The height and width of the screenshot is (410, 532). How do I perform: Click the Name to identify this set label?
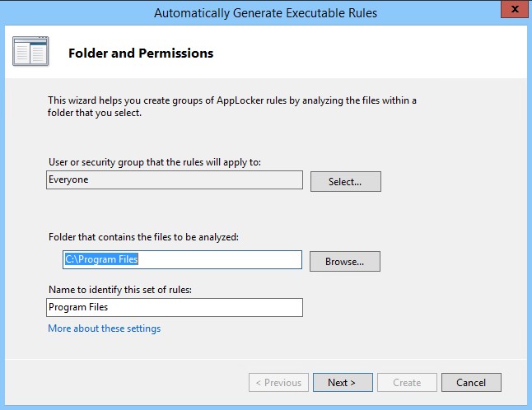pos(126,288)
